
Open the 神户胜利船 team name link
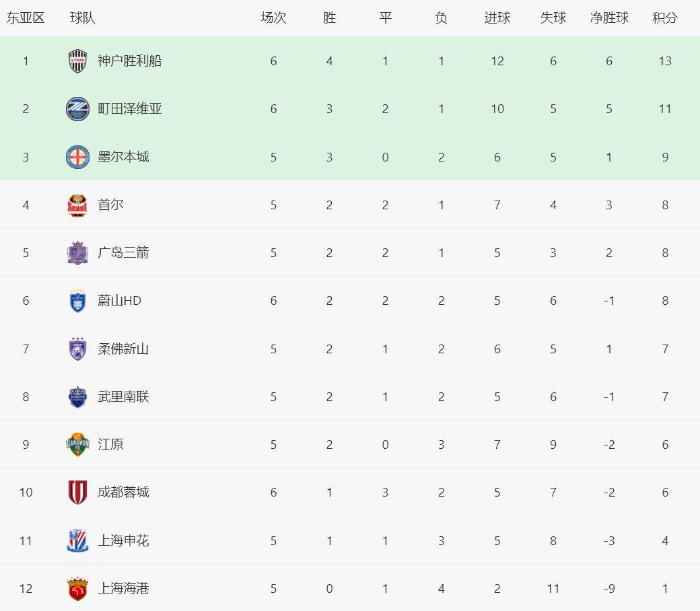[130, 61]
